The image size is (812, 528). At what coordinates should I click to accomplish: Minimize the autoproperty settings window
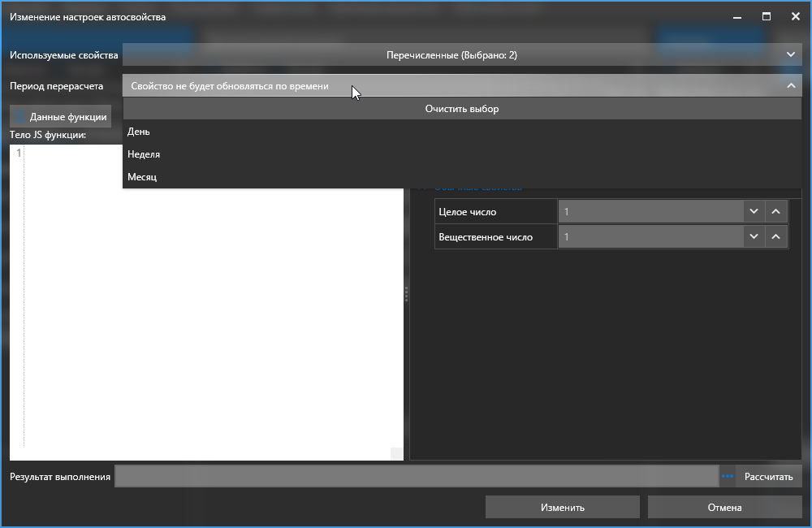pyautogui.click(x=737, y=17)
